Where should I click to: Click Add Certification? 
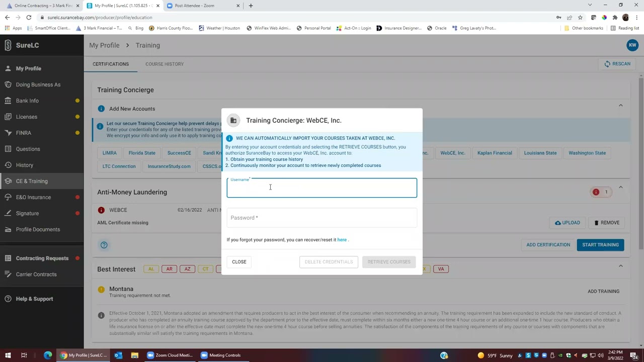[548, 245]
